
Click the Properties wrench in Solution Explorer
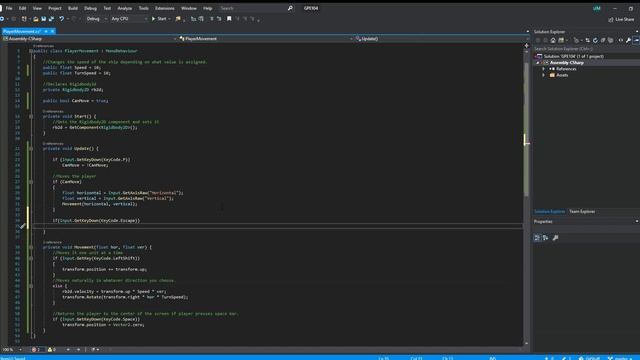tap(629, 40)
